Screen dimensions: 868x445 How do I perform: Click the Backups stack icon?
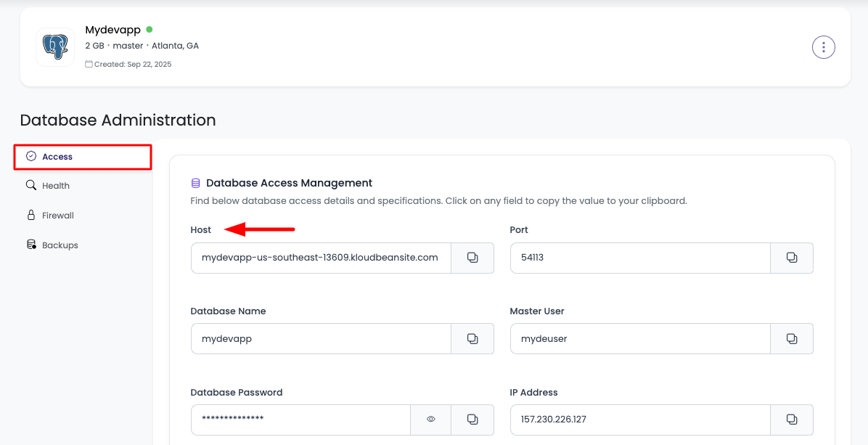(x=31, y=245)
